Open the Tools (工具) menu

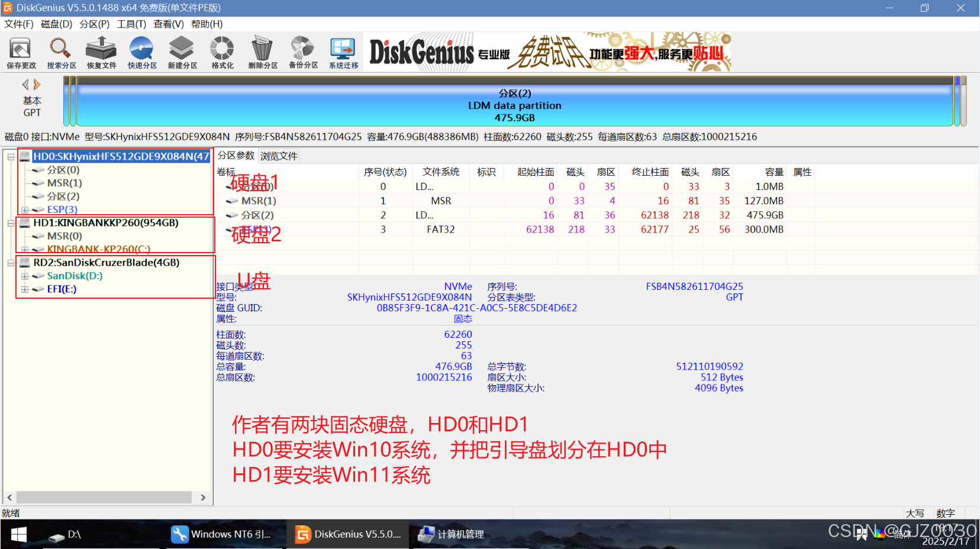(x=131, y=24)
